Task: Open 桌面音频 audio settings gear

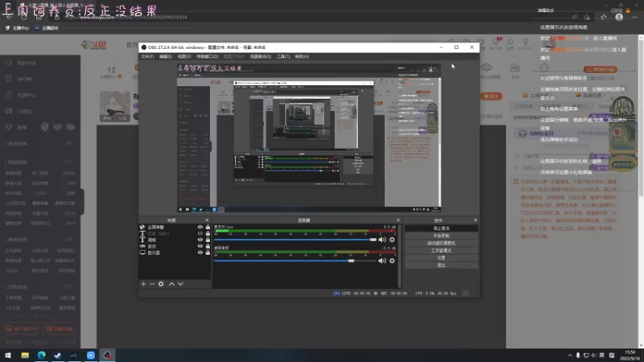Action: pyautogui.click(x=392, y=261)
